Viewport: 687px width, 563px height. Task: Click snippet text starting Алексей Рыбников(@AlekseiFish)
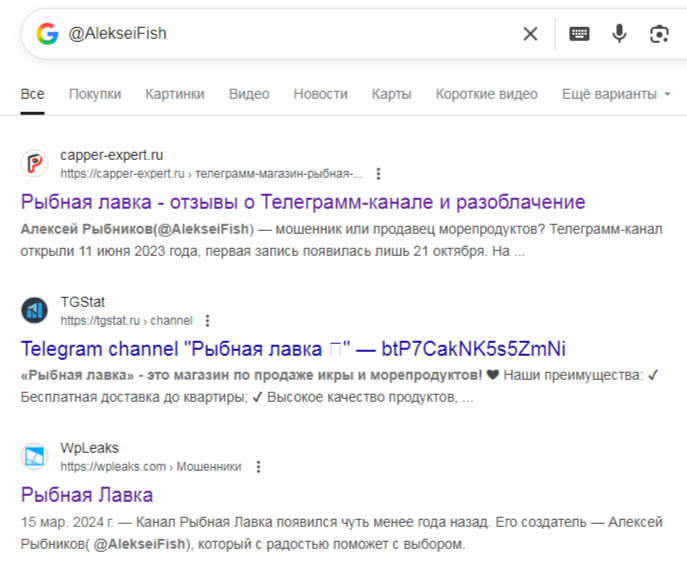[342, 240]
